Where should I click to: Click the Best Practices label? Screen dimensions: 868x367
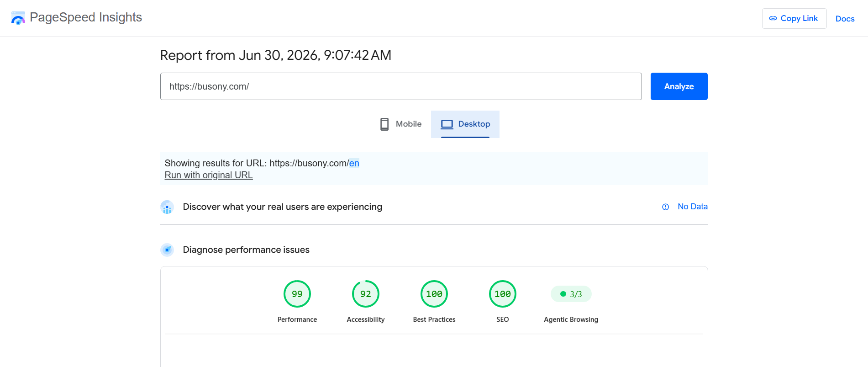click(x=434, y=319)
